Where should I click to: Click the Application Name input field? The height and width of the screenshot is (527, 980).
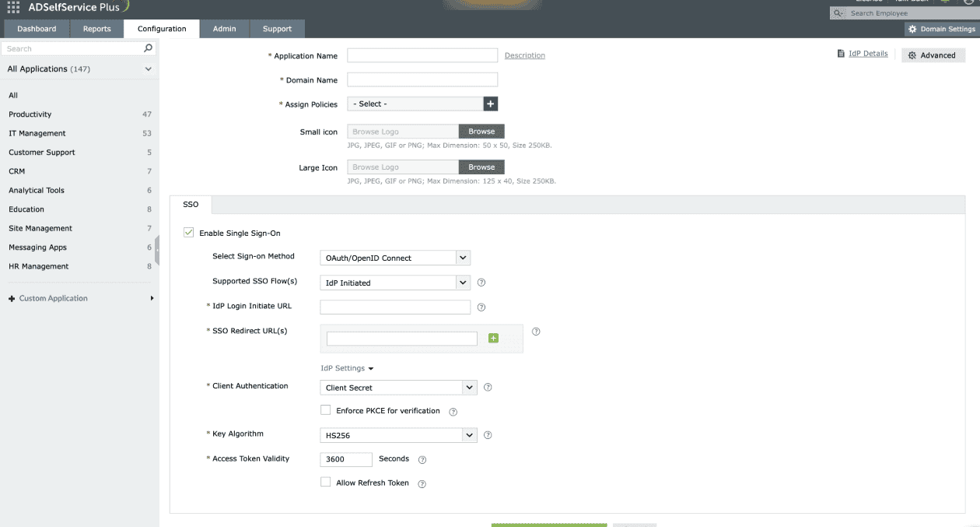click(422, 54)
